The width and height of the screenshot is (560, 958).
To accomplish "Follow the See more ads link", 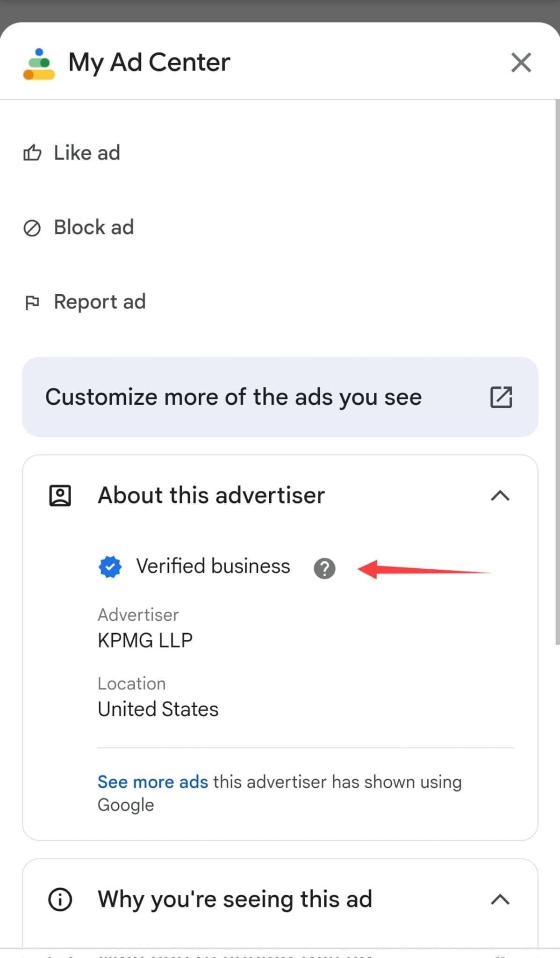I will click(x=152, y=782).
